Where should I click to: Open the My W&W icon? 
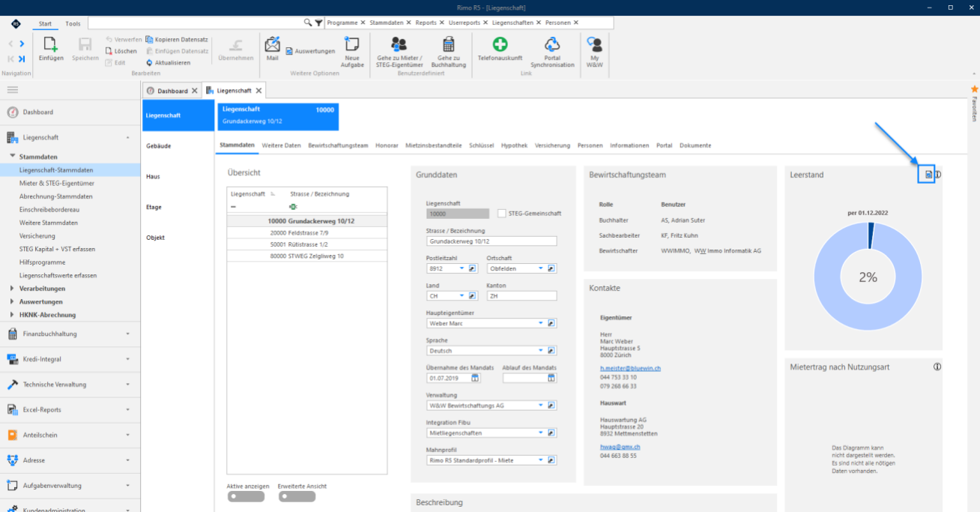(595, 44)
